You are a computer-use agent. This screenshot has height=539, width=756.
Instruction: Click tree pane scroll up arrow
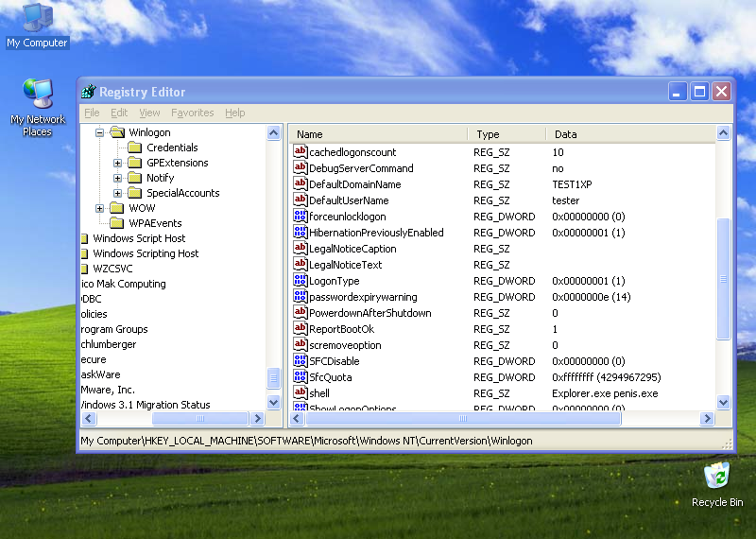[273, 132]
